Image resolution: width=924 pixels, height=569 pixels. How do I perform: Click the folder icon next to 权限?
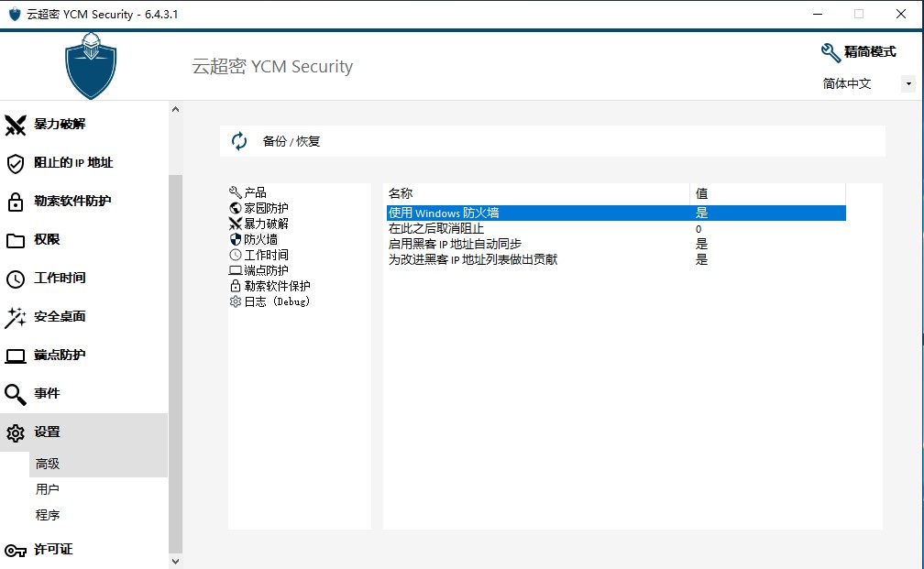click(x=16, y=240)
